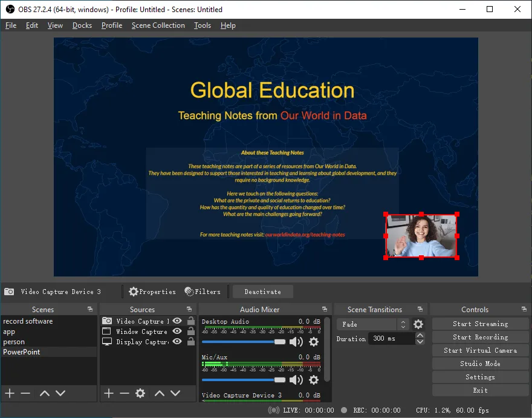The width and height of the screenshot is (532, 418).
Task: Open the Help menu
Action: tap(228, 25)
